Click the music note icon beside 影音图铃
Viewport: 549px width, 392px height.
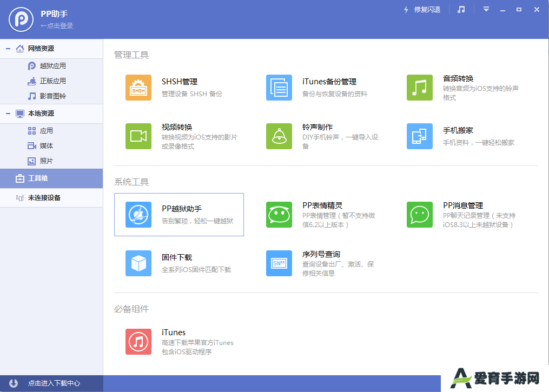pos(32,96)
